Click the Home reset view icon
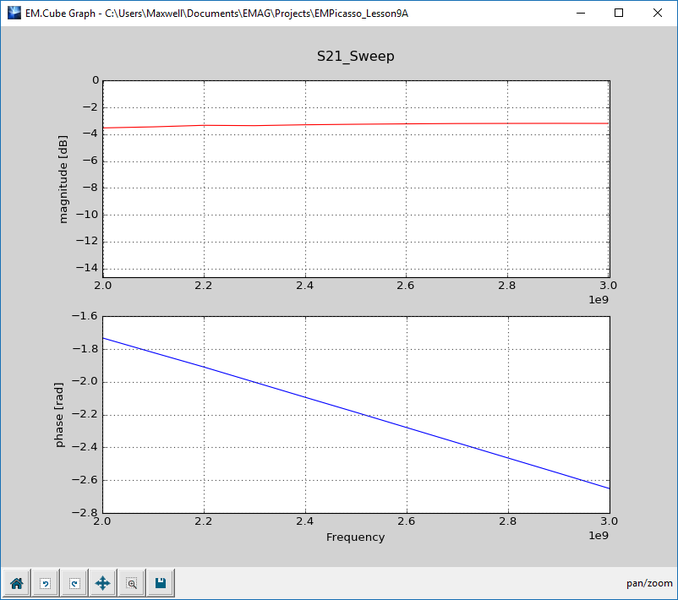The height and width of the screenshot is (600, 678). tap(16, 584)
